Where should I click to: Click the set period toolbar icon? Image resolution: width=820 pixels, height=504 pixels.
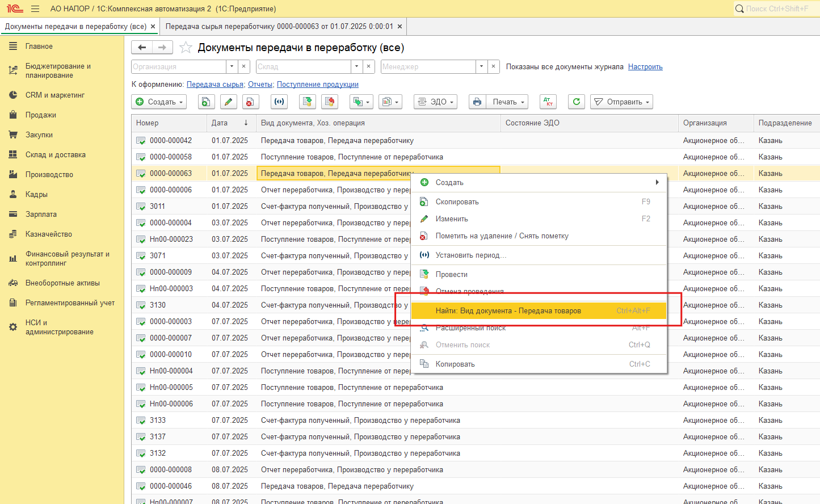click(279, 102)
